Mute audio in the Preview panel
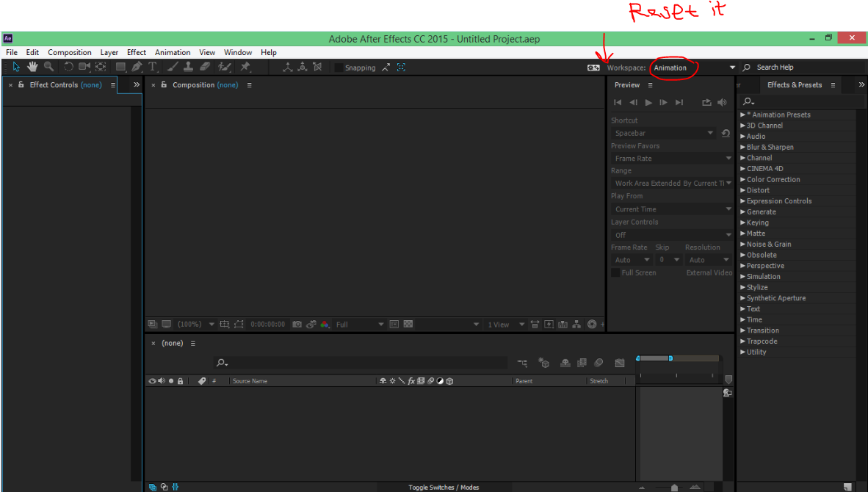This screenshot has height=492, width=868. tap(722, 102)
